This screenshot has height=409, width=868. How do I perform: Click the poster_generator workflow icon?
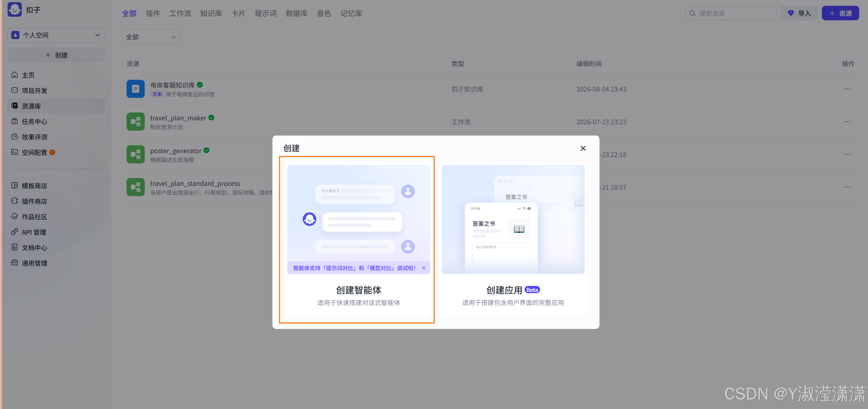pyautogui.click(x=135, y=155)
